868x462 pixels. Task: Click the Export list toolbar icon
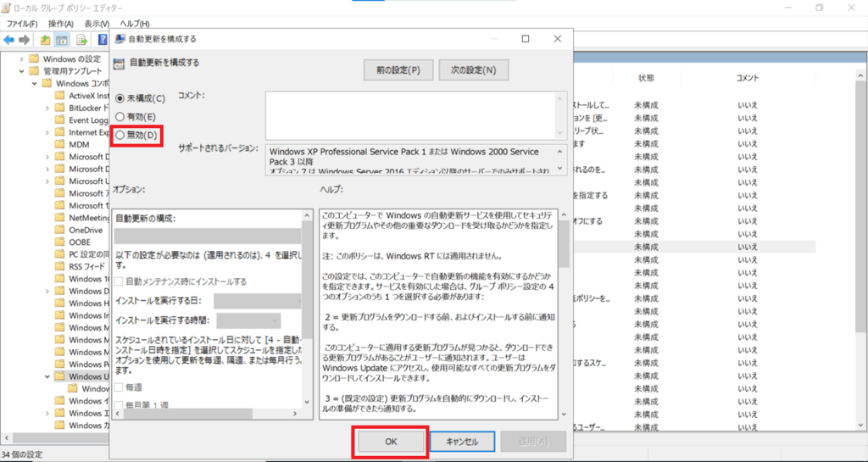pyautogui.click(x=82, y=40)
